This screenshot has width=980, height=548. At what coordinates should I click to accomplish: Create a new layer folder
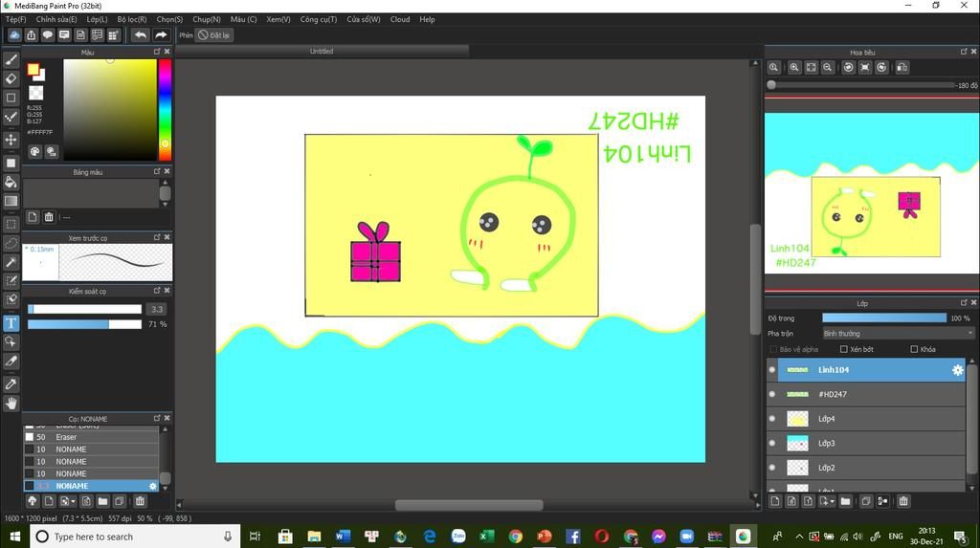[x=845, y=501]
